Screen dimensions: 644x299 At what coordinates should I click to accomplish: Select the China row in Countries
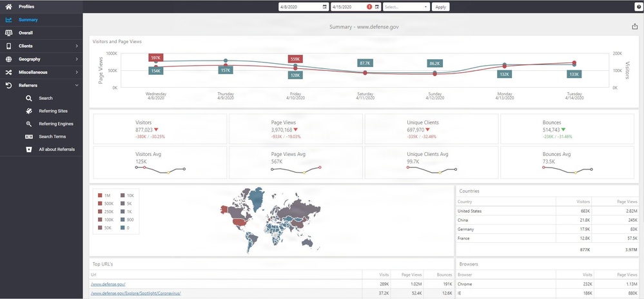point(548,220)
